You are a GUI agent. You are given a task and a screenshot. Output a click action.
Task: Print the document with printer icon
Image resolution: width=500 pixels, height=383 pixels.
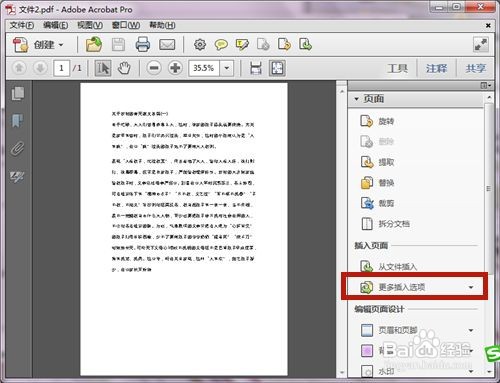[143, 45]
